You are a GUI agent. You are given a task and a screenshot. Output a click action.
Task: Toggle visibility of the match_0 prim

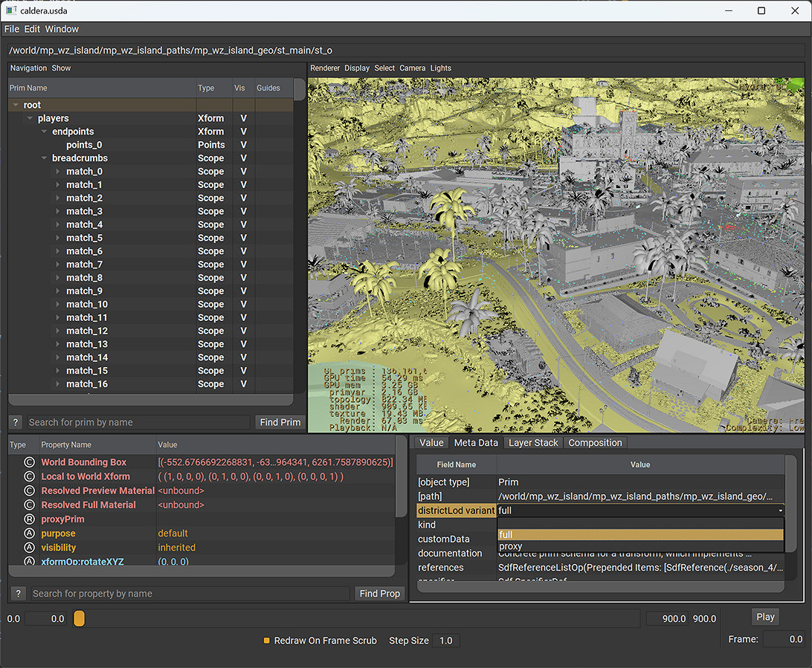point(243,172)
